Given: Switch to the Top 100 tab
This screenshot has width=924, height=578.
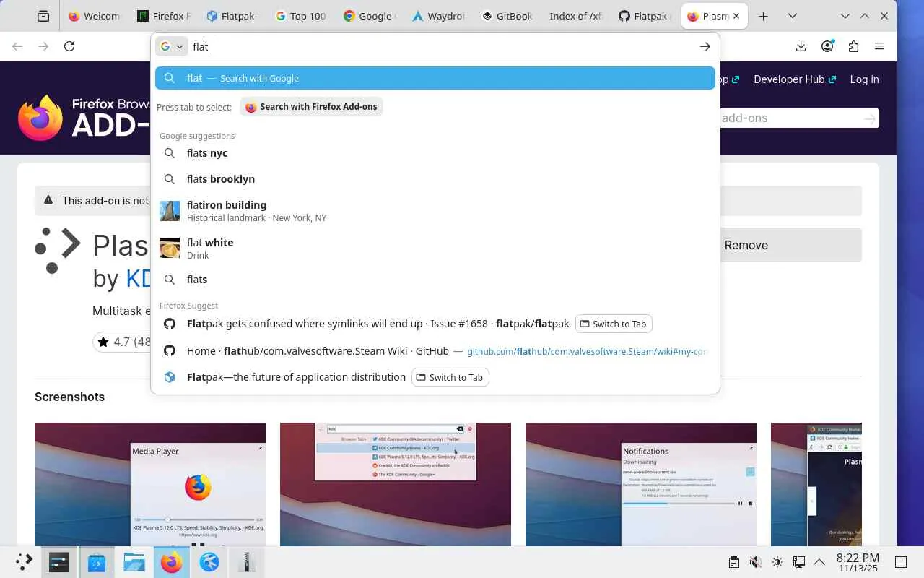Looking at the screenshot, I should (300, 16).
